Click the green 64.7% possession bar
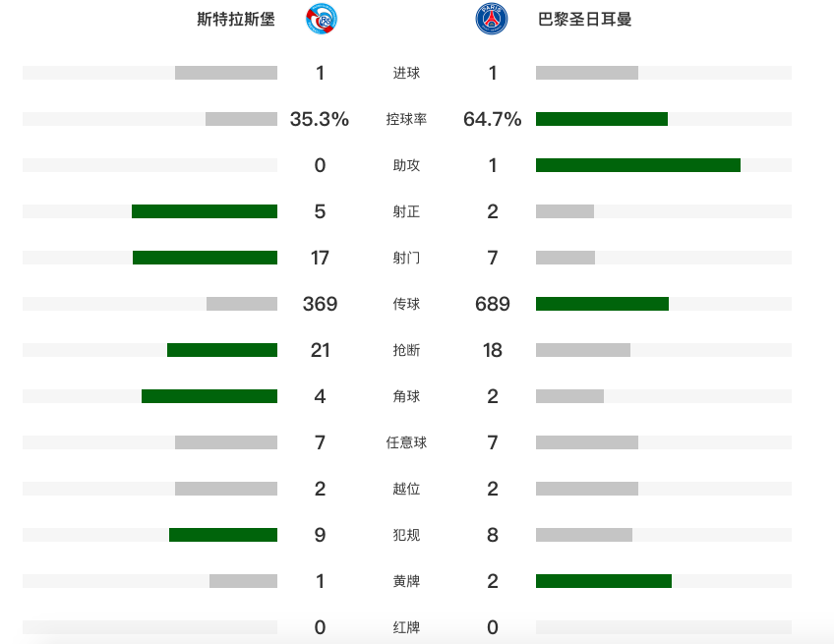This screenshot has width=834, height=644. [602, 119]
